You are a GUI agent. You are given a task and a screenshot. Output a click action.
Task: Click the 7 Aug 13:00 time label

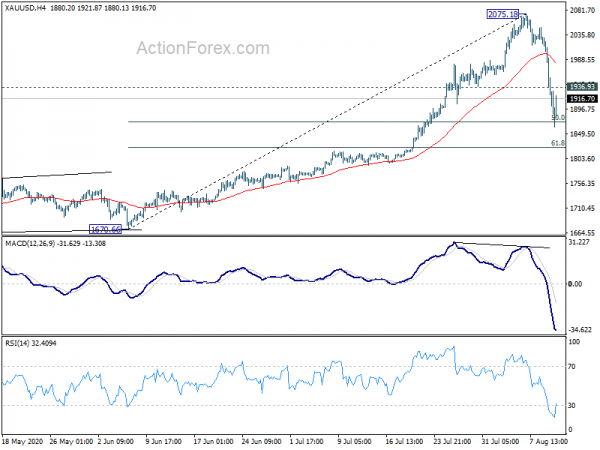(x=549, y=441)
